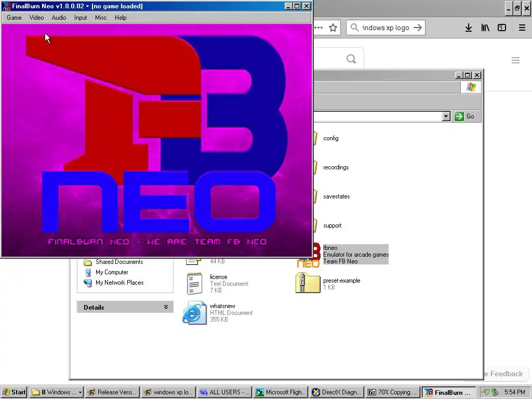Click the browser search magnifier icon

(354, 28)
